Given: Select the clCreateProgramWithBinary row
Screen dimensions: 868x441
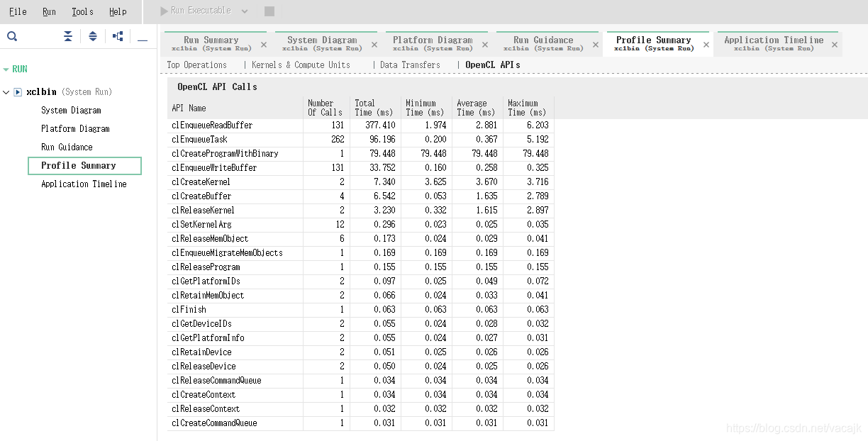Looking at the screenshot, I should point(360,154).
